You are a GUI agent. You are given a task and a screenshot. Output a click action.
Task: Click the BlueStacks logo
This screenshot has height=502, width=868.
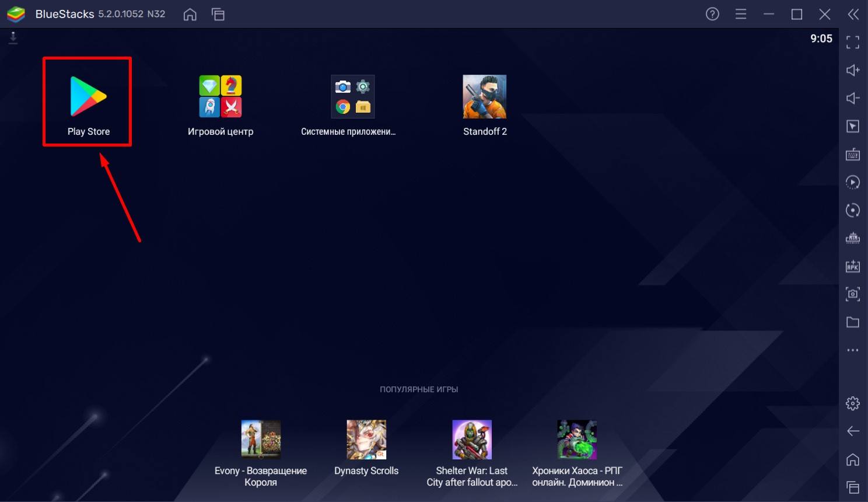point(16,14)
